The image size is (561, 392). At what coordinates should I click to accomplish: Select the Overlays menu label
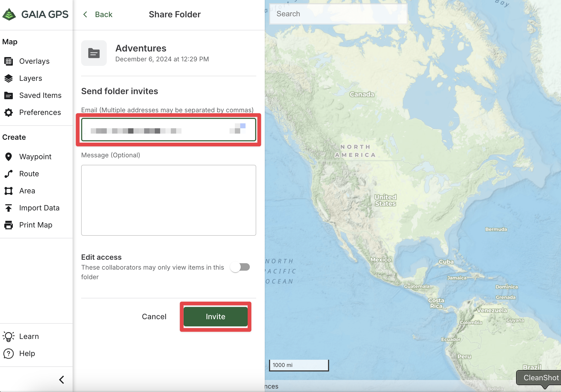(x=34, y=61)
